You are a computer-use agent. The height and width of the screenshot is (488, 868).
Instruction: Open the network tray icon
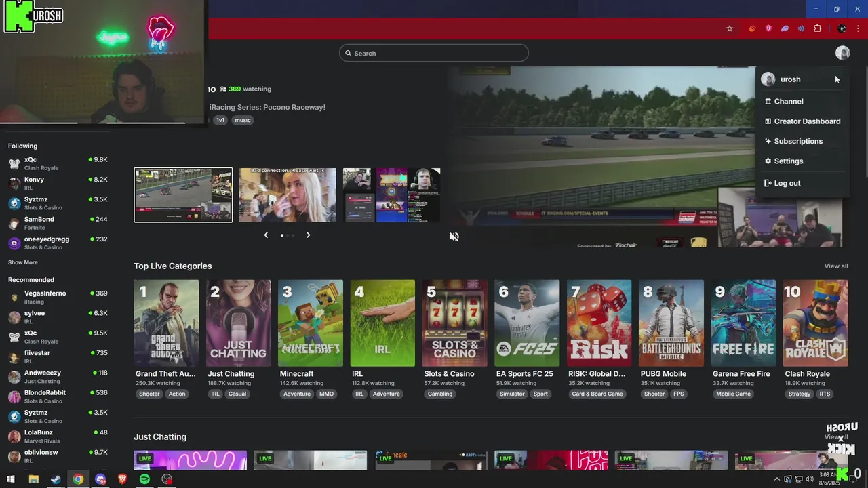coord(798,479)
